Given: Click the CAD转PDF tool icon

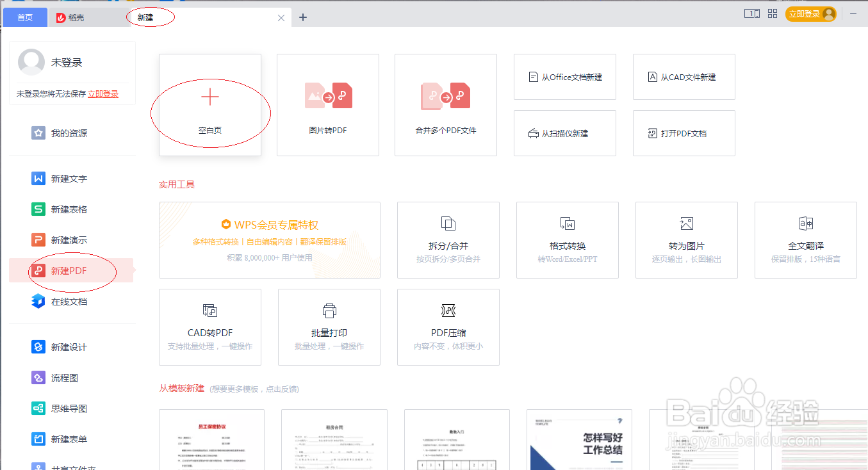Looking at the screenshot, I should coord(210,311).
